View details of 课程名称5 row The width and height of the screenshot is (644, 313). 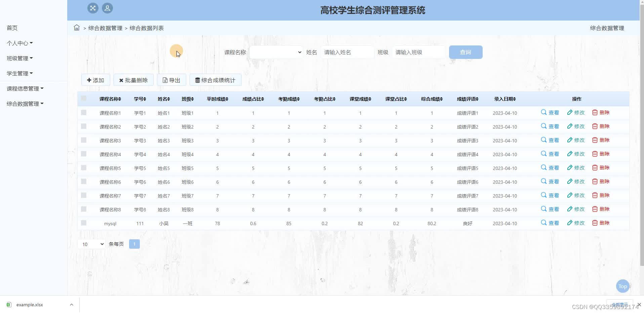click(x=550, y=168)
